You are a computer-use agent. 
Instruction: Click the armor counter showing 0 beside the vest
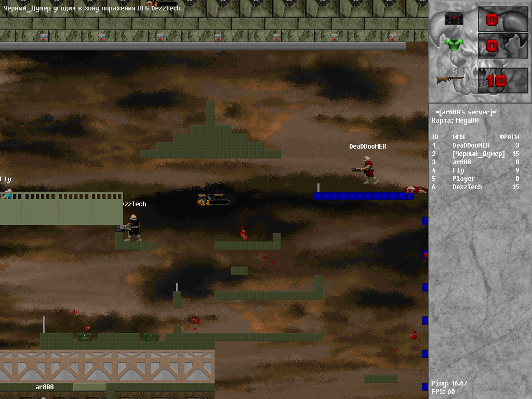pyautogui.click(x=492, y=46)
